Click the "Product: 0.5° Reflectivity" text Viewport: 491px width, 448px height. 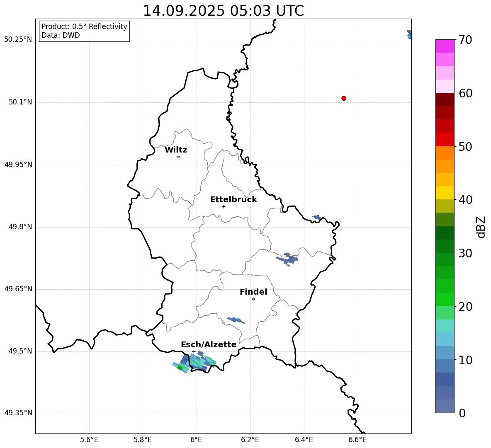84,26
